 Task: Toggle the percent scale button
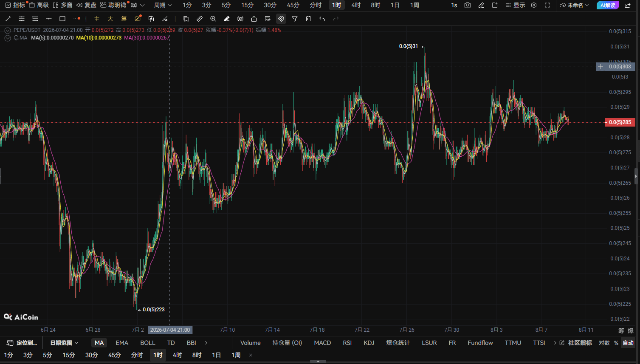coord(616,343)
